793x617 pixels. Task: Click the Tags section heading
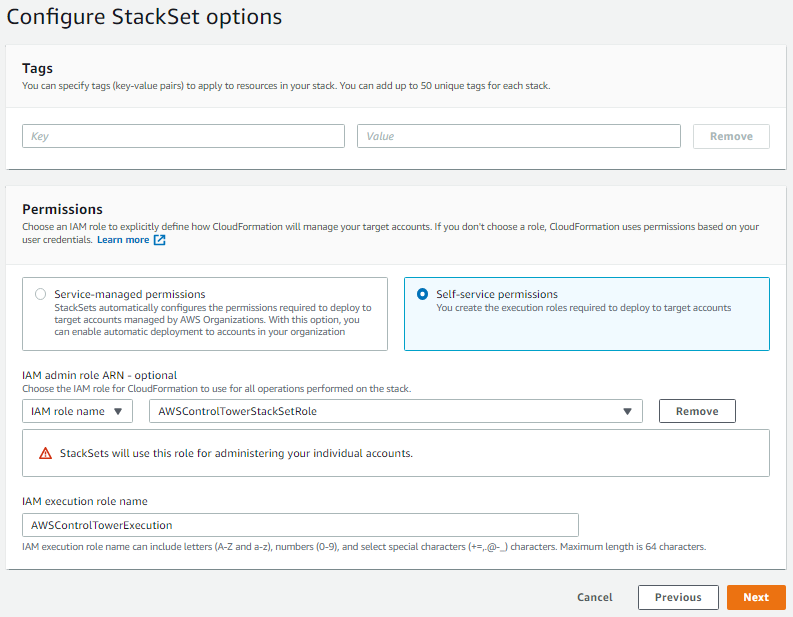click(x=38, y=68)
